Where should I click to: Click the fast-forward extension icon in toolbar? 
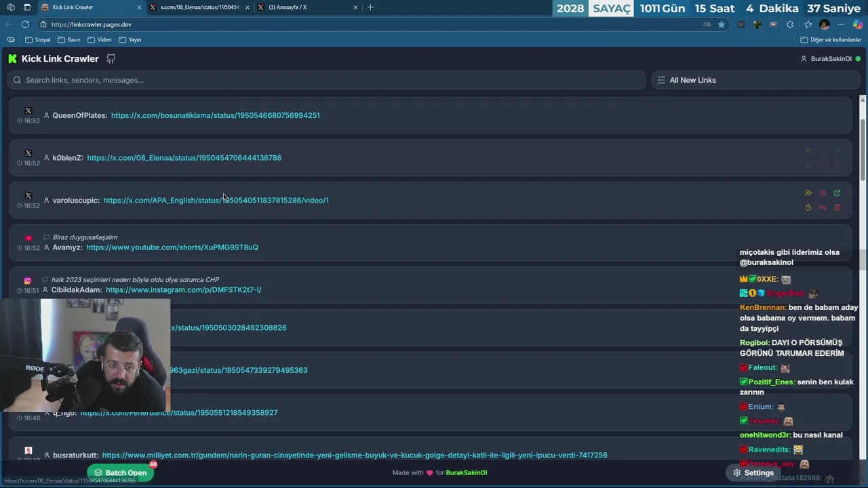774,24
